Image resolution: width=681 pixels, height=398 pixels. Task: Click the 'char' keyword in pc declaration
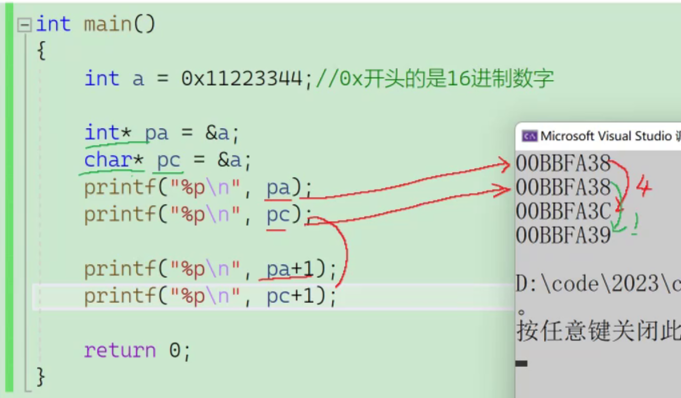(108, 160)
